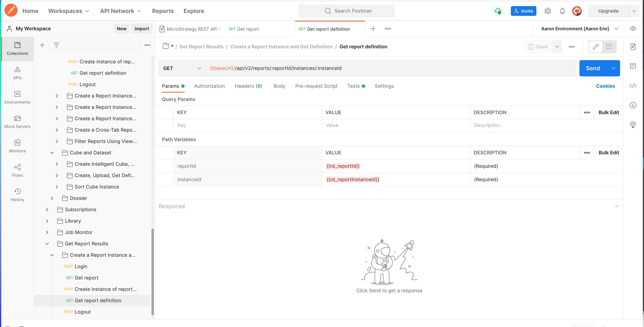Open the History panel

pos(17,195)
